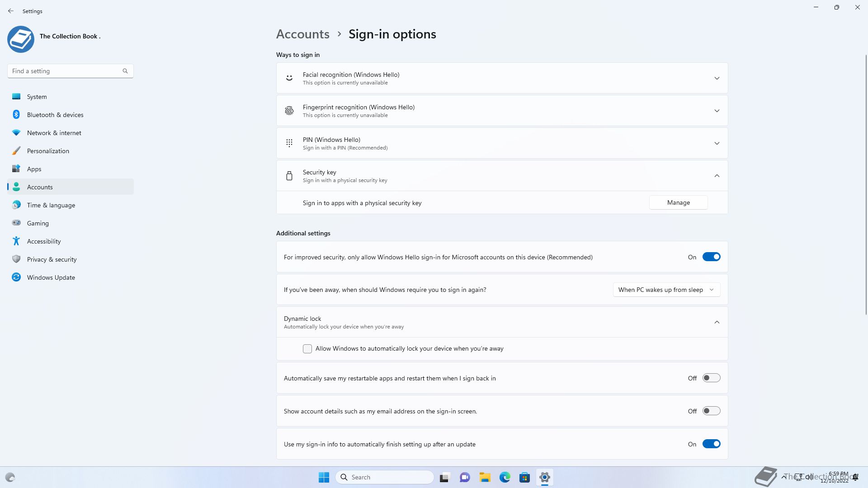Screen dimensions: 868x488
Task: Click The Collection Book profile avatar
Action: point(21,39)
